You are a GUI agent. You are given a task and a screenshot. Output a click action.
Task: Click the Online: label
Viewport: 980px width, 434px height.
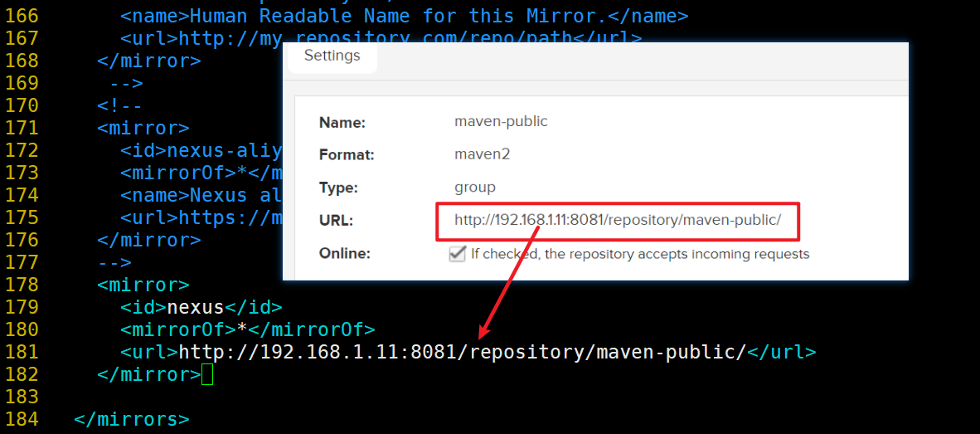(344, 254)
